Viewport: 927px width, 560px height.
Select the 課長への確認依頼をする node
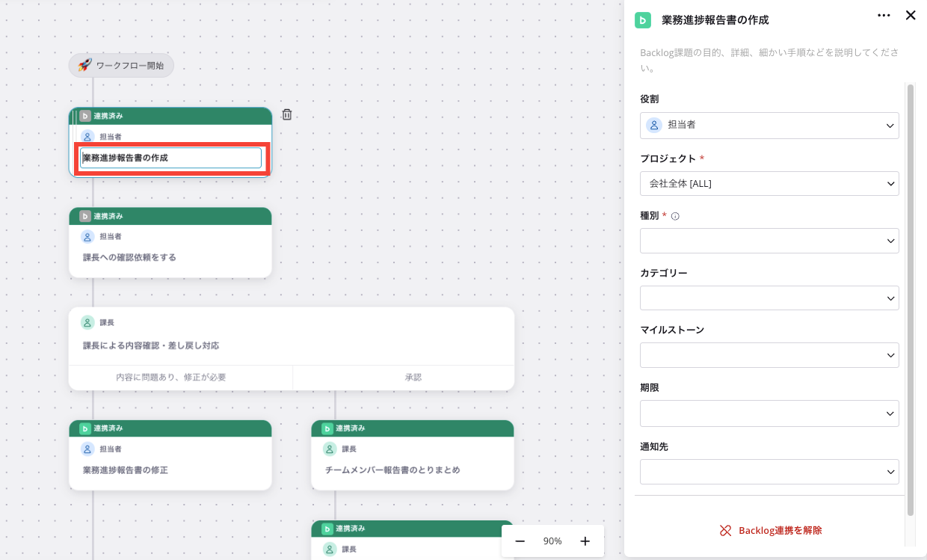click(x=170, y=243)
